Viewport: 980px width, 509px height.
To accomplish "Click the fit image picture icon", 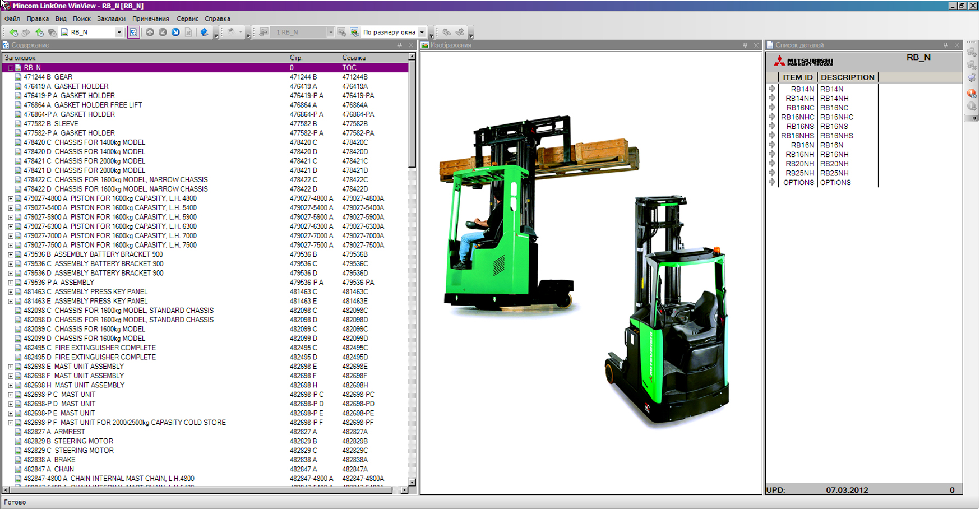I will (354, 33).
